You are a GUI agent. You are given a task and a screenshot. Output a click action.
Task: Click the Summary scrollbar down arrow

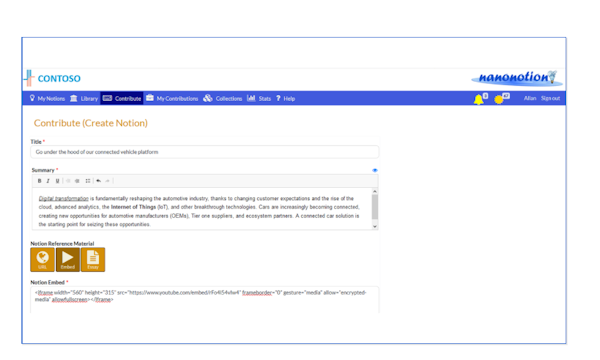tap(375, 226)
